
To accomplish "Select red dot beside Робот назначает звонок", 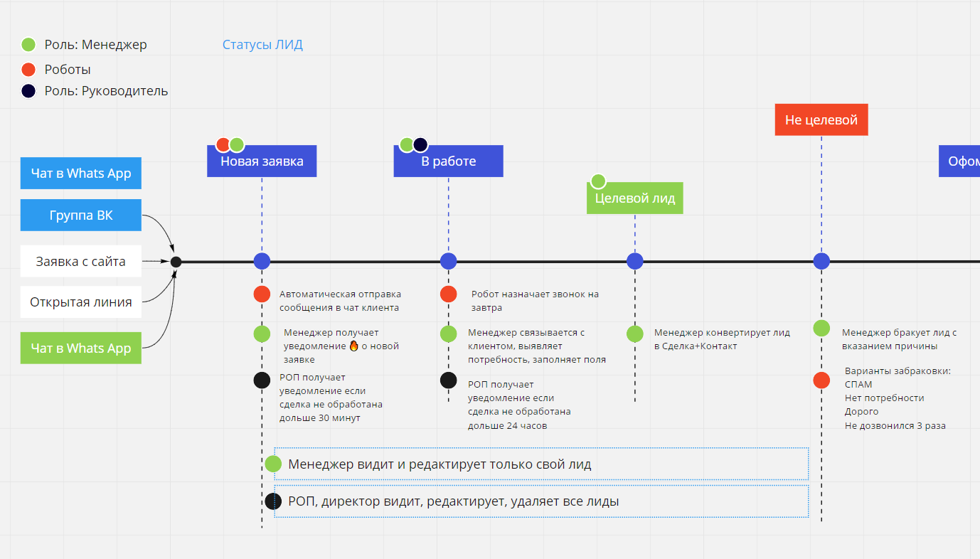I will pos(449,294).
